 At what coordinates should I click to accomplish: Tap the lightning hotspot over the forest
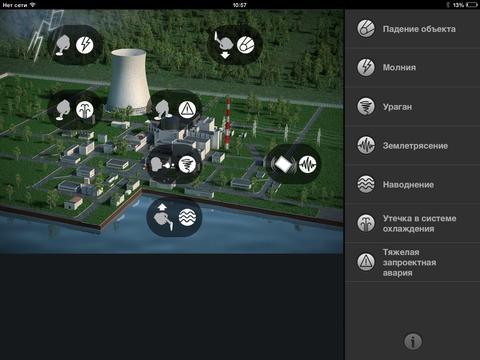[x=74, y=45]
